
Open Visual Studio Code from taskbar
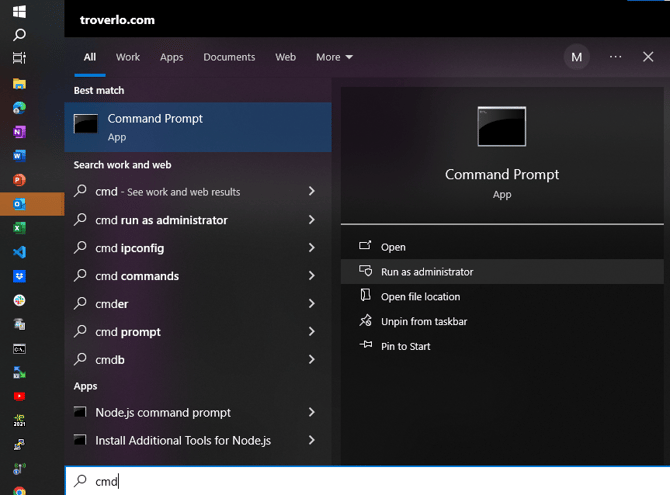(x=19, y=252)
